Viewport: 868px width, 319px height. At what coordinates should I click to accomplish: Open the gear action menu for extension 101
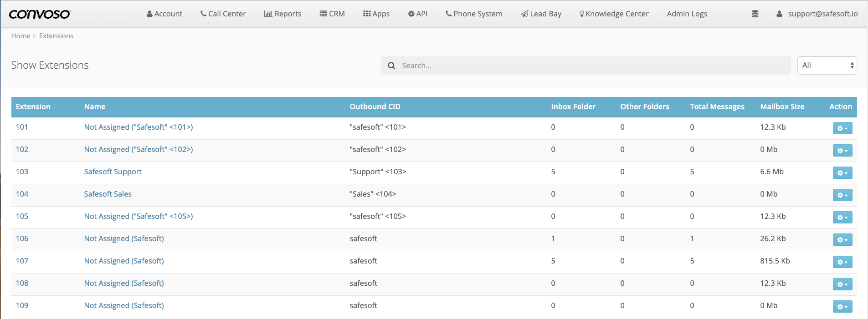pyautogui.click(x=842, y=128)
